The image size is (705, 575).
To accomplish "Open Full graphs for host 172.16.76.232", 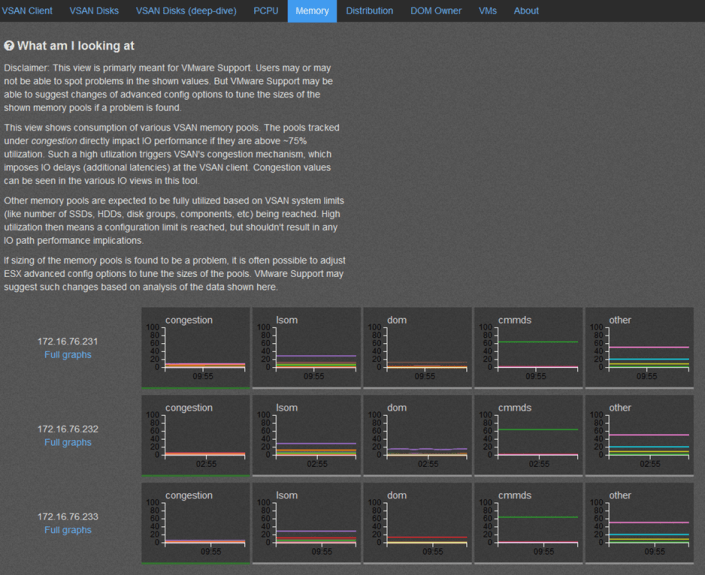I will pos(68,442).
